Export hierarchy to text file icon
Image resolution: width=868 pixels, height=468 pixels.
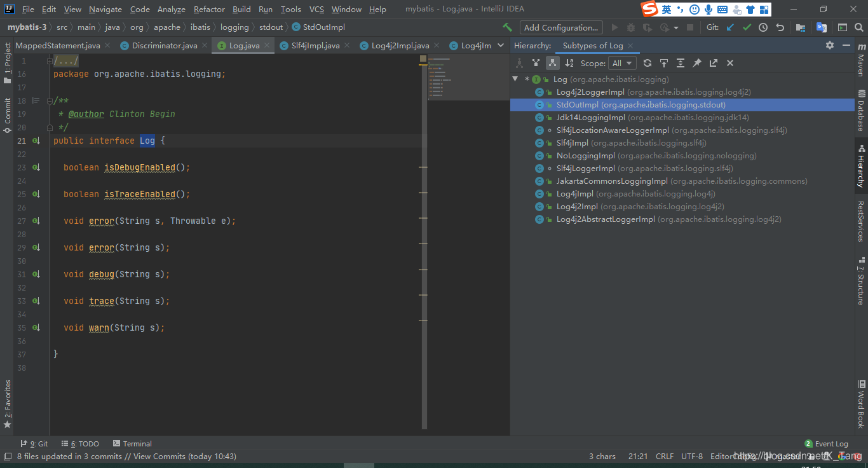(x=713, y=63)
